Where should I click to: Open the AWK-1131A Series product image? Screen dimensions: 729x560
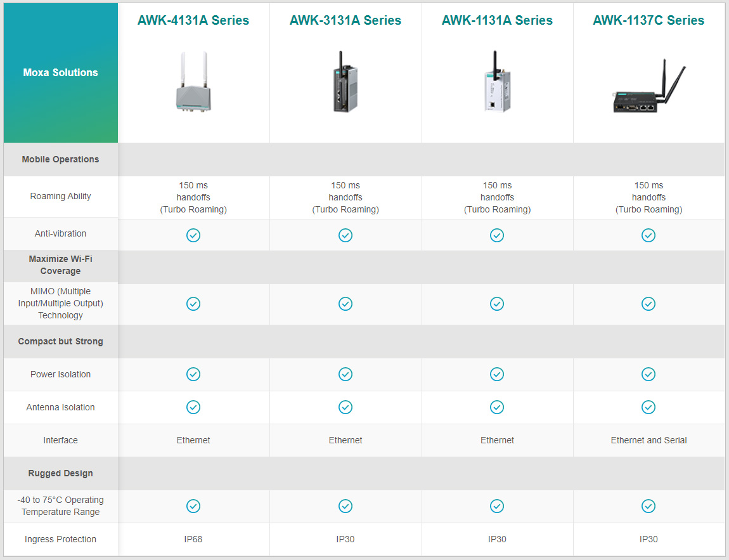[497, 81]
